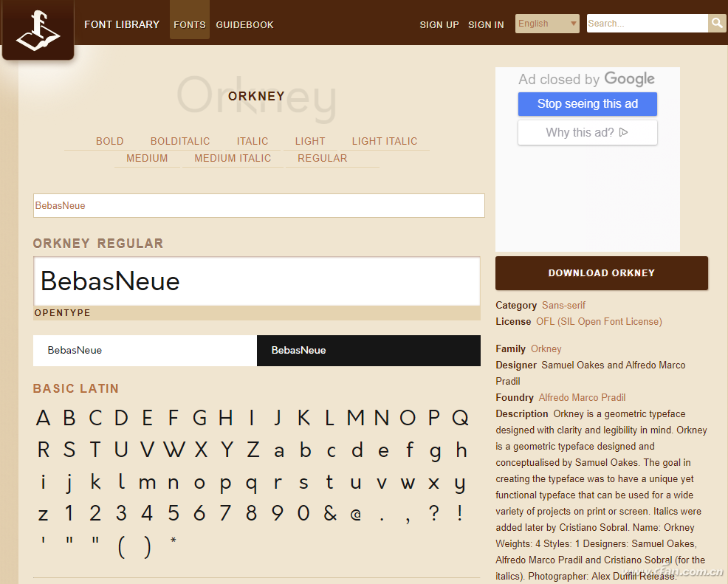Click the digit 5 glyph
The width and height of the screenshot is (728, 584).
tap(174, 513)
